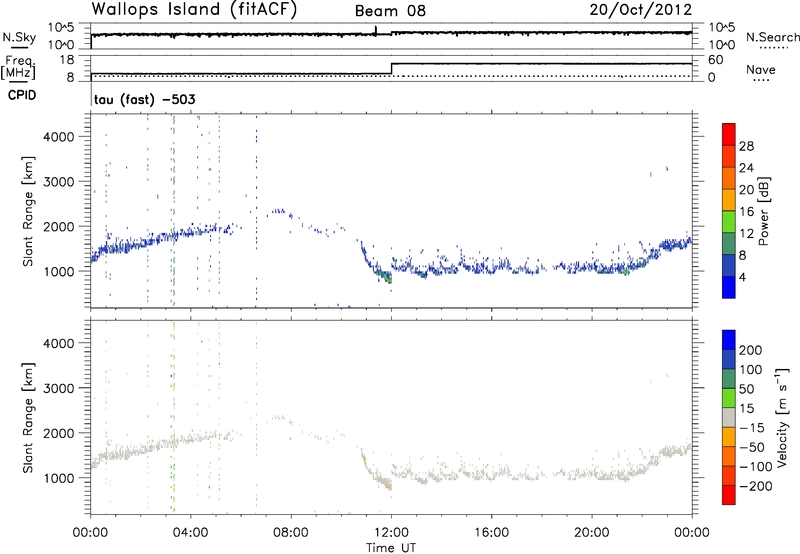Click the 'CPID' label
This screenshot has width=800, height=554.
(22, 95)
